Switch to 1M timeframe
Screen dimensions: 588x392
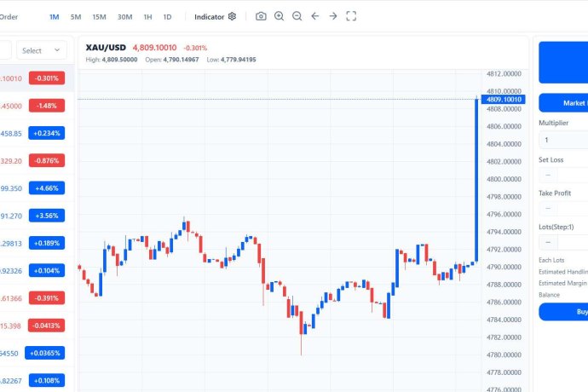[55, 17]
